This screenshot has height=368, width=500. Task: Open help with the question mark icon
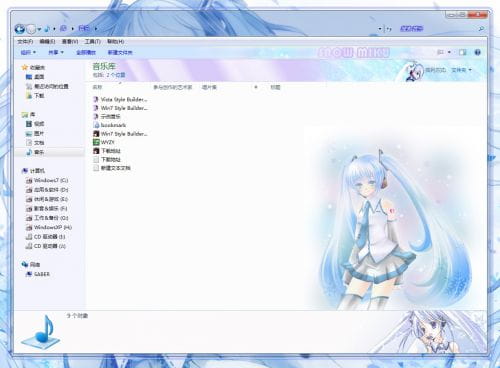click(x=478, y=52)
